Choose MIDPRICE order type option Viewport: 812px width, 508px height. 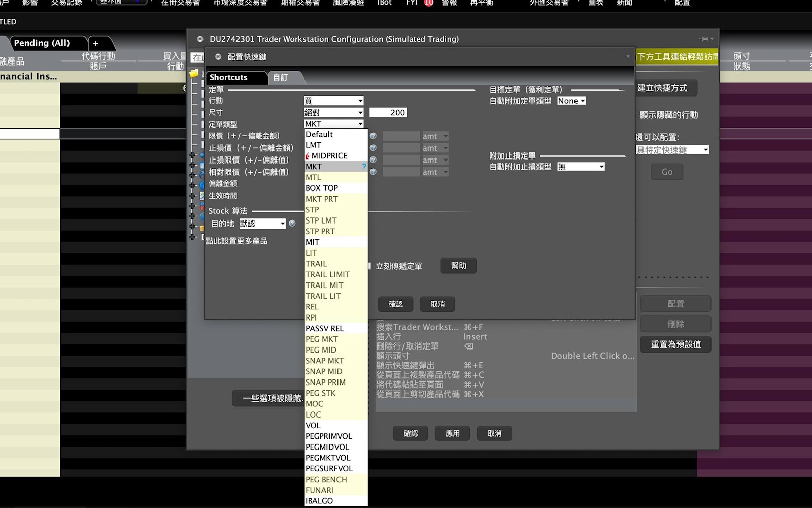point(335,156)
